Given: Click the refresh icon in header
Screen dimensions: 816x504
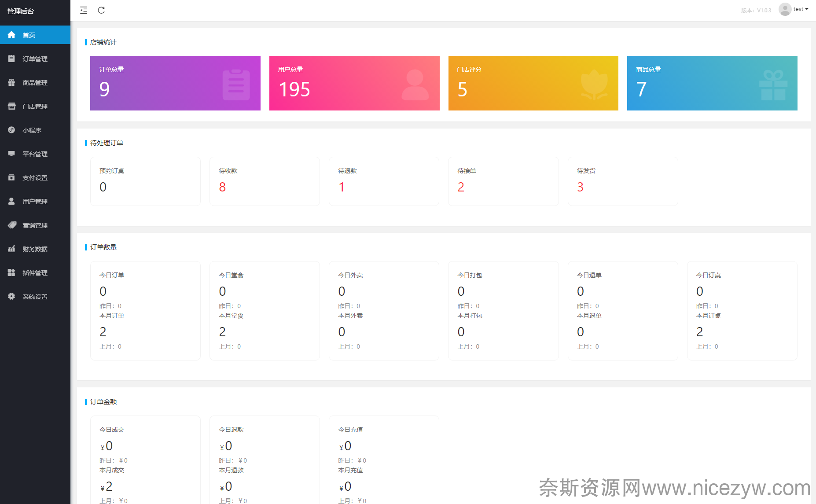Looking at the screenshot, I should [101, 10].
